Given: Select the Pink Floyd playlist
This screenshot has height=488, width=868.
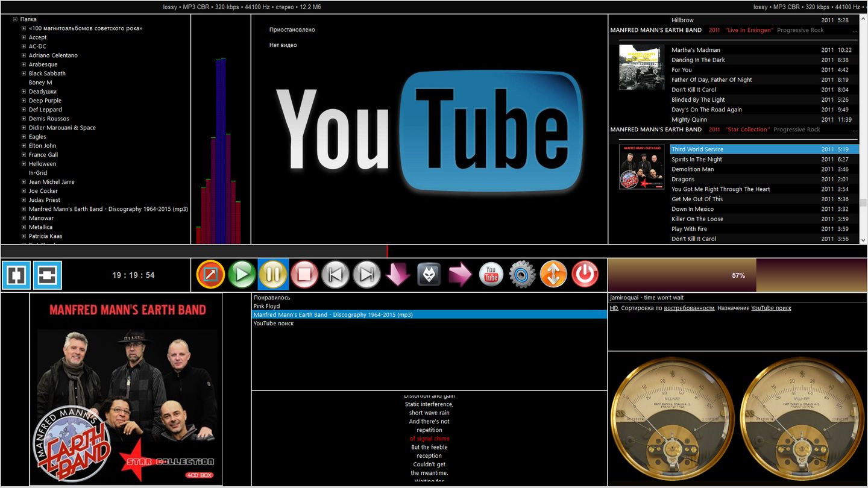Looking at the screenshot, I should 266,306.
